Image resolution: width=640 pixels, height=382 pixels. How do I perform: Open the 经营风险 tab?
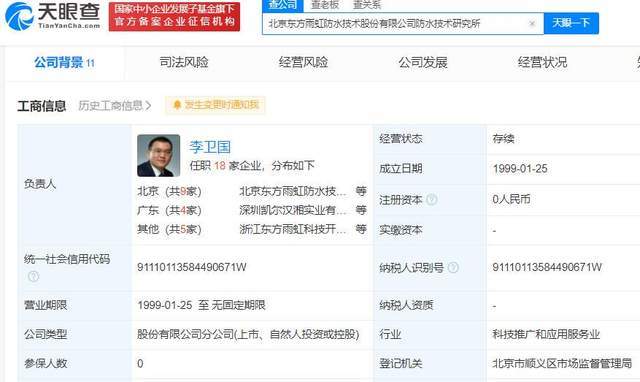click(303, 62)
